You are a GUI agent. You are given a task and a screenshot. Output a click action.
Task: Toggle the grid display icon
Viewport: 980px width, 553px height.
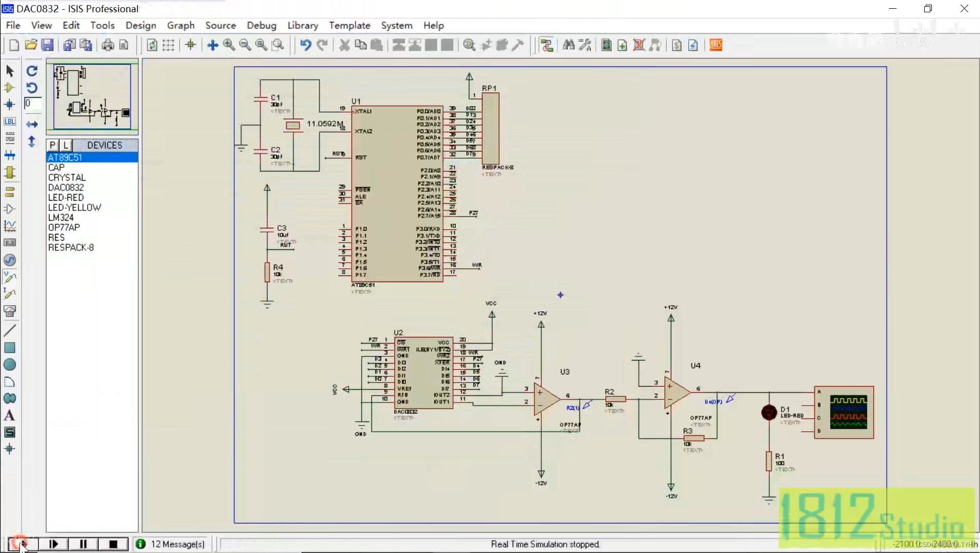pyautogui.click(x=168, y=45)
